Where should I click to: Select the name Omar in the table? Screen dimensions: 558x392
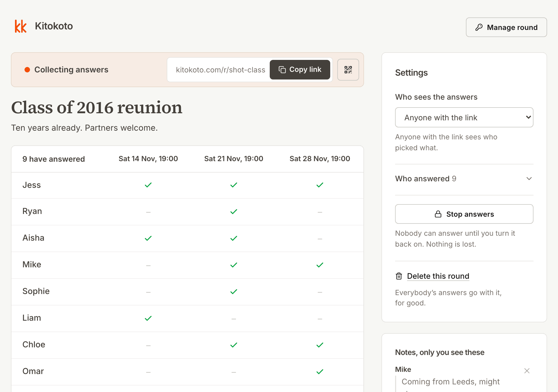pyautogui.click(x=33, y=371)
